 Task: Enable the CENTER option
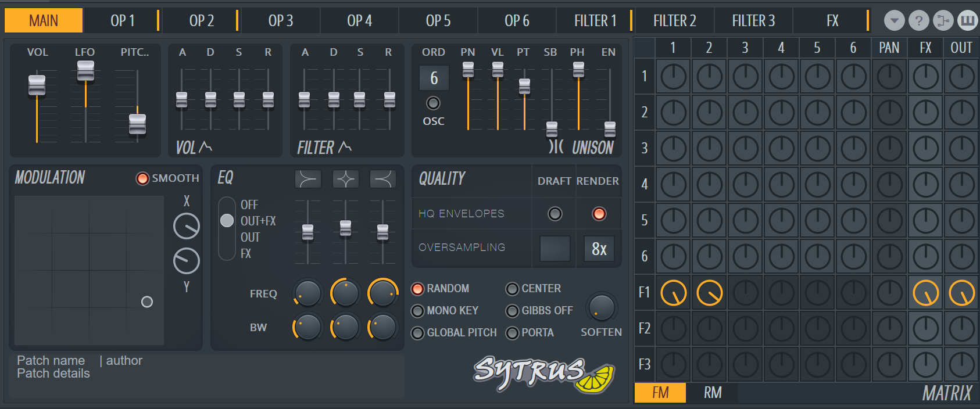(x=512, y=289)
